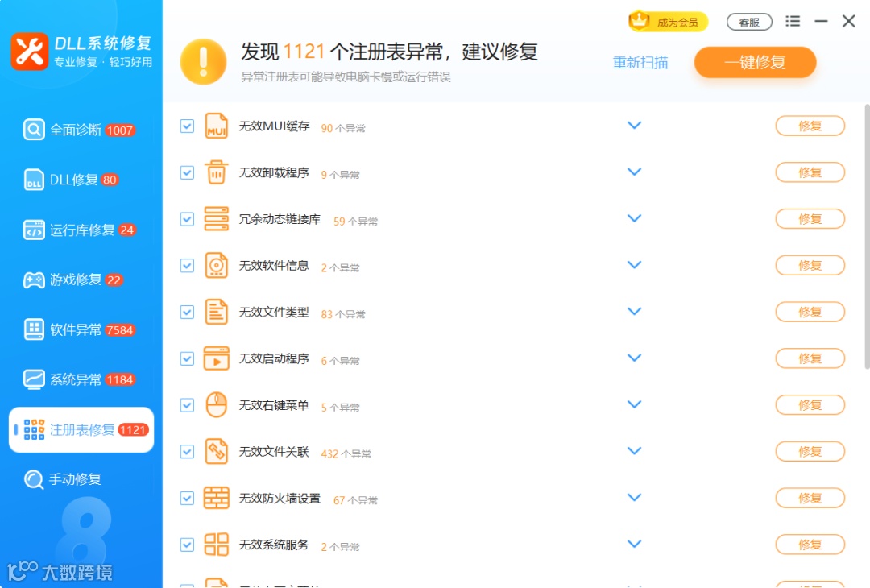Uncheck the 无效文件关联 checkbox
The image size is (870, 588).
(x=187, y=452)
